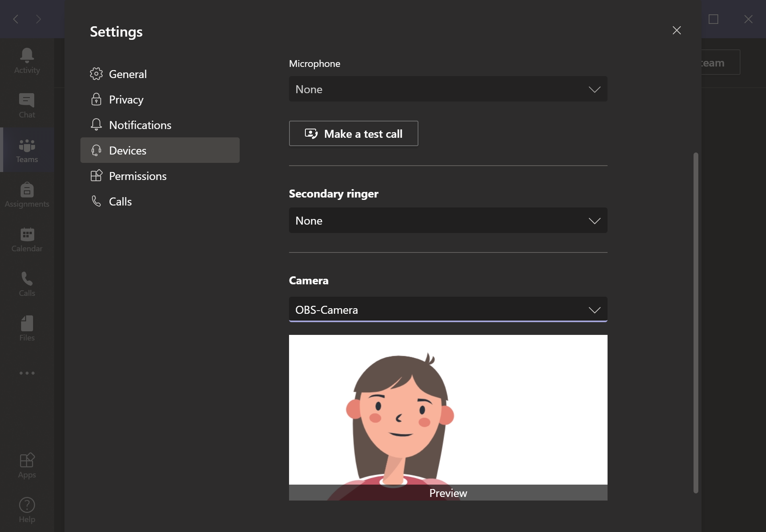Open the Calls phone icon in sidebar

27,284
